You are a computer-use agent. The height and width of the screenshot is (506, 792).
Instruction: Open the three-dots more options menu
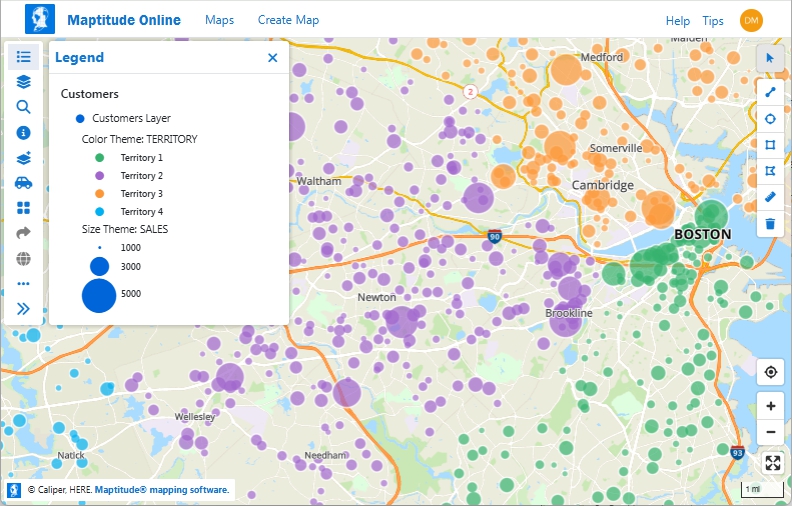click(24, 284)
